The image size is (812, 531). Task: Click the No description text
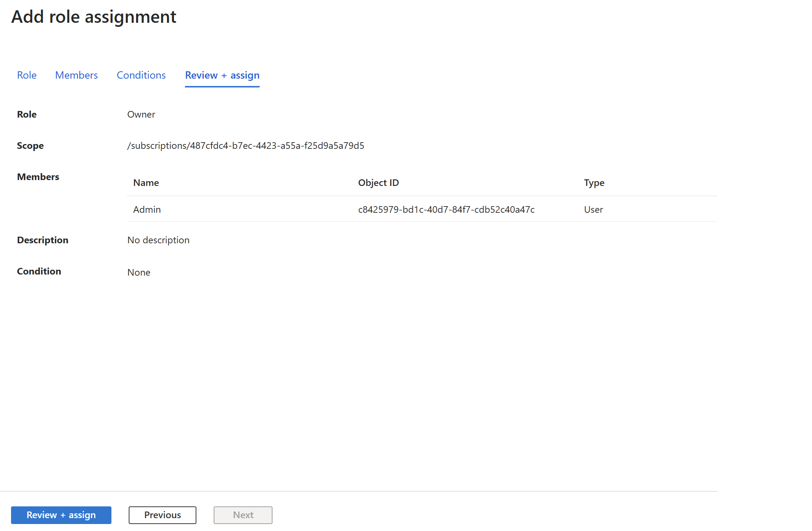coord(158,240)
